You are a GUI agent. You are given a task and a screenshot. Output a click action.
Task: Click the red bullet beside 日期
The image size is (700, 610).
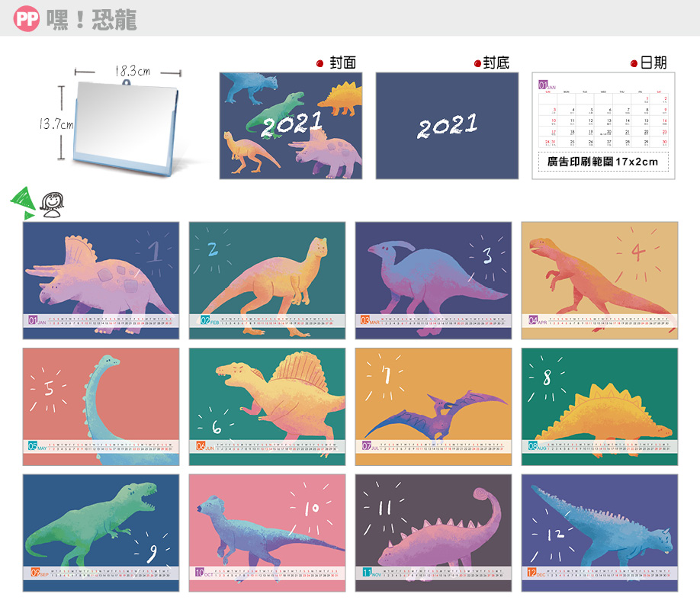(x=634, y=63)
